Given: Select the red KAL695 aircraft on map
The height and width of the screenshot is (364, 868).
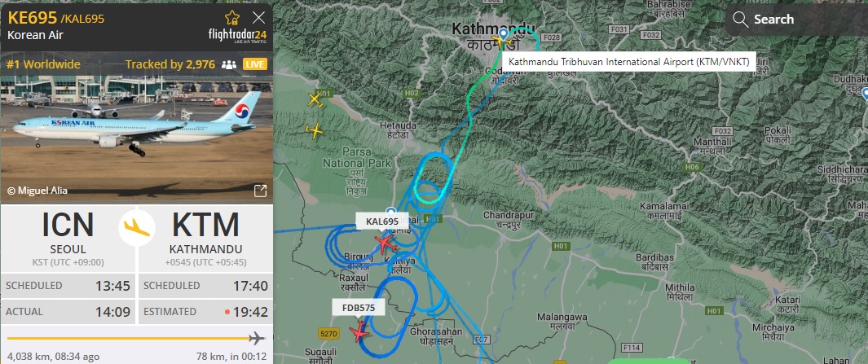Looking at the screenshot, I should click(x=384, y=243).
